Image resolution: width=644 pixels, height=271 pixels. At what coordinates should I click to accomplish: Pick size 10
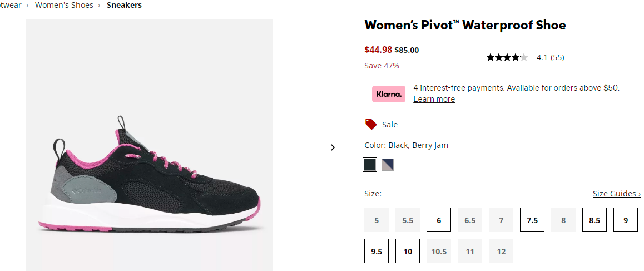tap(408, 251)
